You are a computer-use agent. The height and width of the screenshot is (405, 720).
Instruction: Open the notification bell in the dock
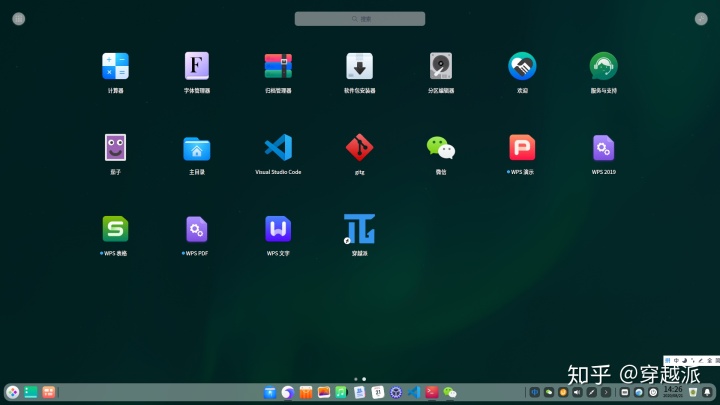click(x=707, y=393)
